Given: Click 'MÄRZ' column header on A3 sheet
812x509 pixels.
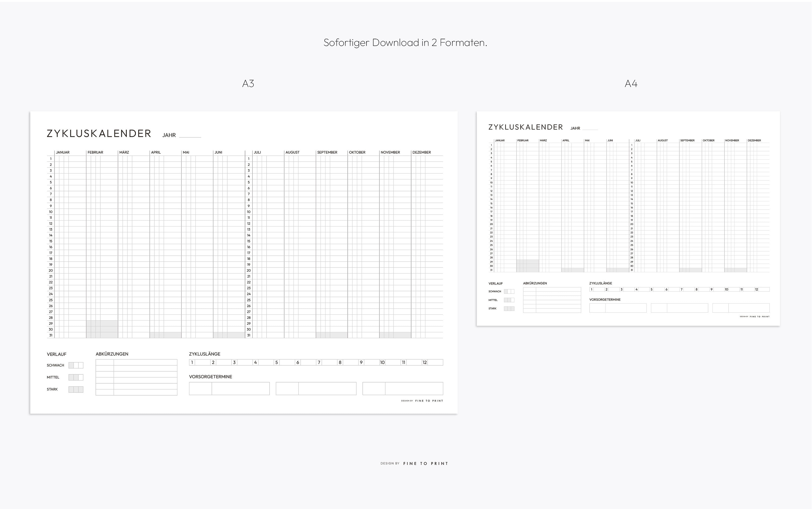Looking at the screenshot, I should point(124,153).
